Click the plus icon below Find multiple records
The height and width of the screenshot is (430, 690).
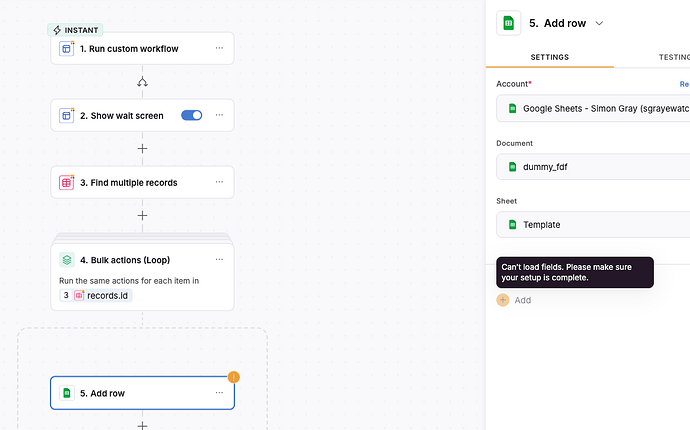(142, 215)
